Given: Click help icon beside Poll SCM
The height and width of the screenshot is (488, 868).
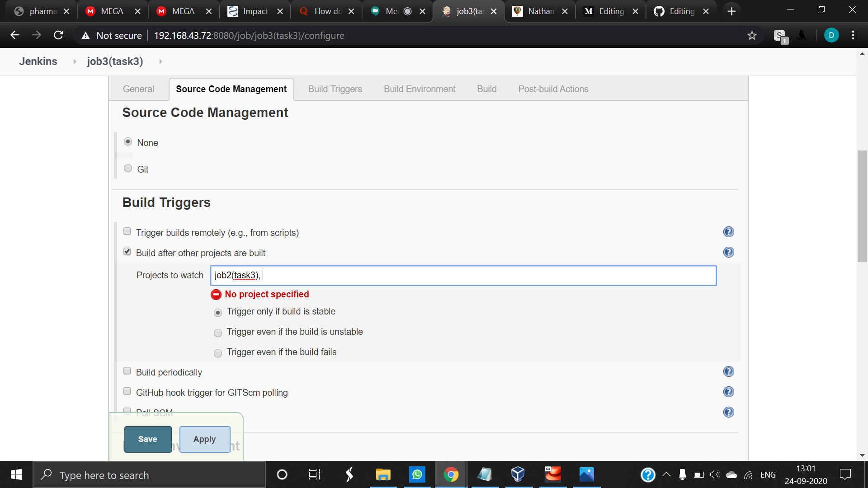Looking at the screenshot, I should pyautogui.click(x=728, y=413).
